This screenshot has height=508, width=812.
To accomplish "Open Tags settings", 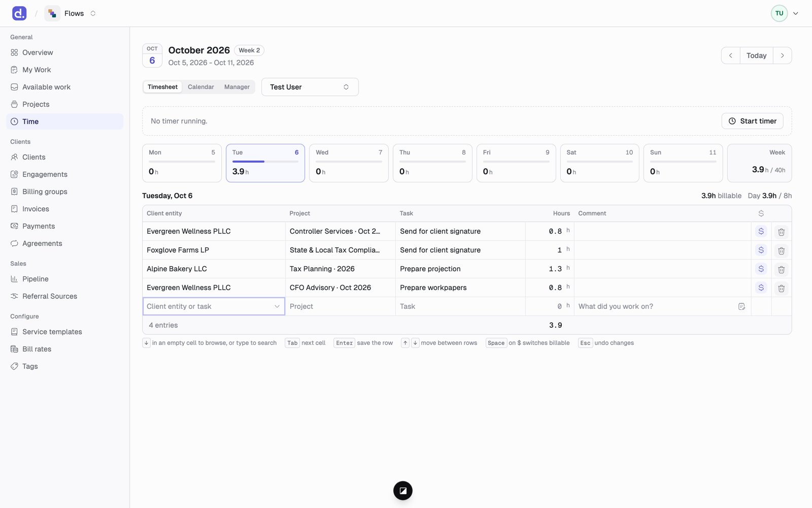I will point(64,366).
